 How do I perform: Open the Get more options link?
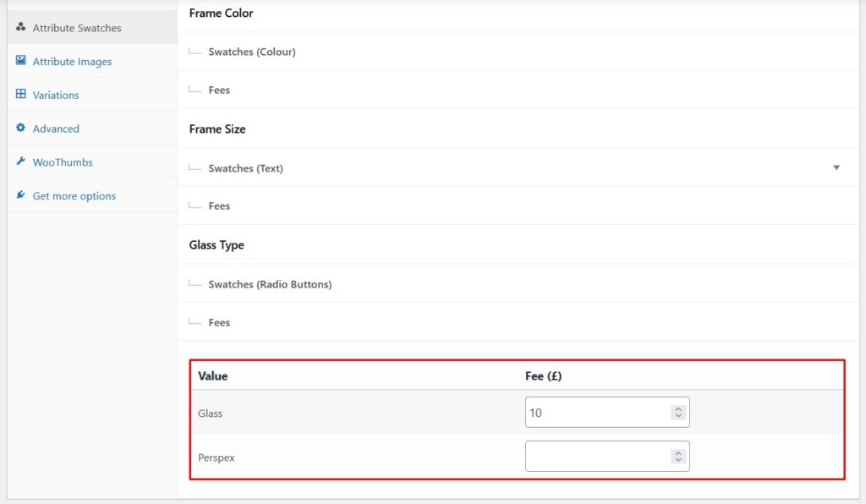(x=74, y=196)
